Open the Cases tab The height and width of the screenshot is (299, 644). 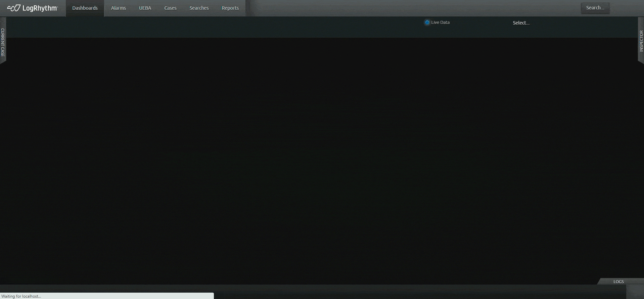[170, 8]
